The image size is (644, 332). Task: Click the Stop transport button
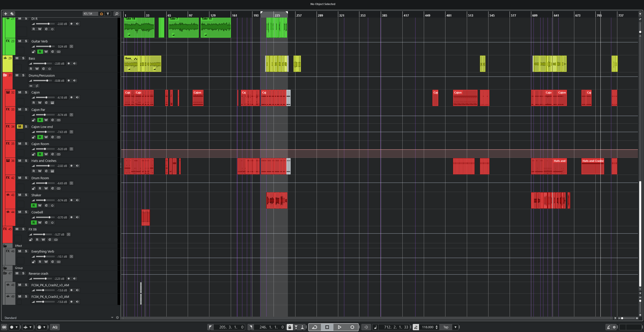[327, 327]
